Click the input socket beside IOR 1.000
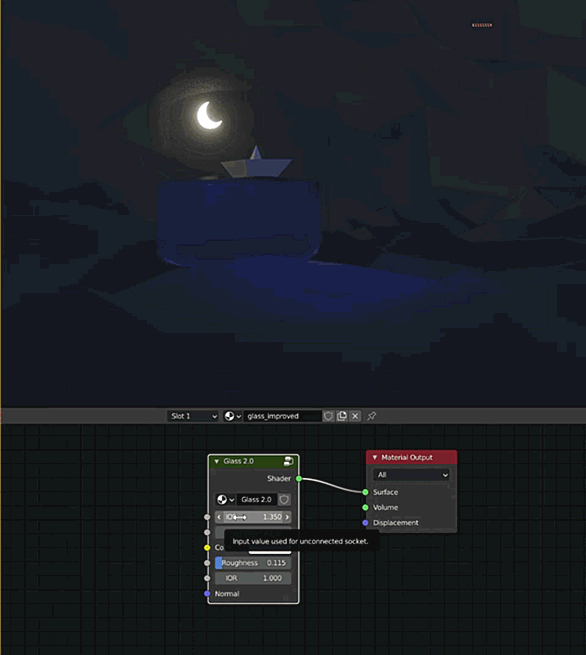This screenshot has height=655, width=586. click(x=207, y=578)
